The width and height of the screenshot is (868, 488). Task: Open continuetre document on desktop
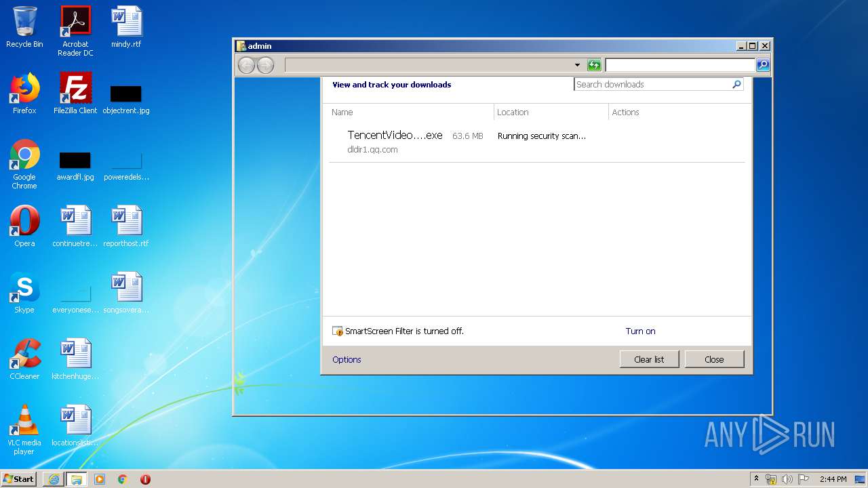tap(75, 226)
